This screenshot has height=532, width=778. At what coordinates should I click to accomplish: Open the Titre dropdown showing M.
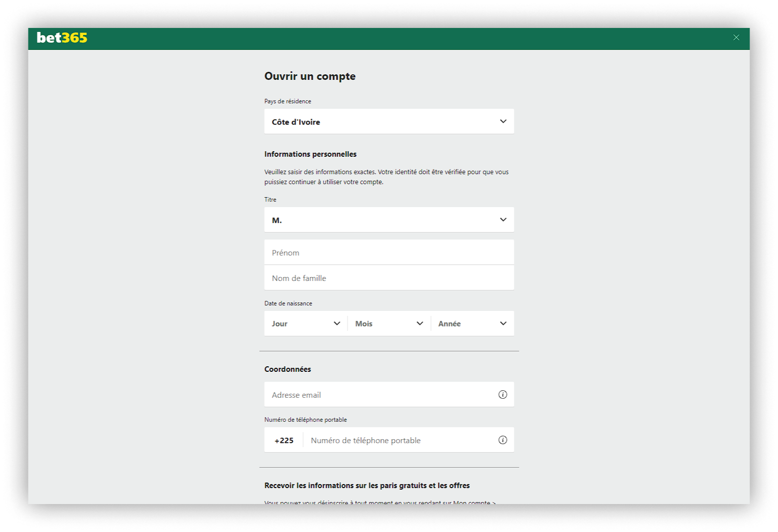380,220
